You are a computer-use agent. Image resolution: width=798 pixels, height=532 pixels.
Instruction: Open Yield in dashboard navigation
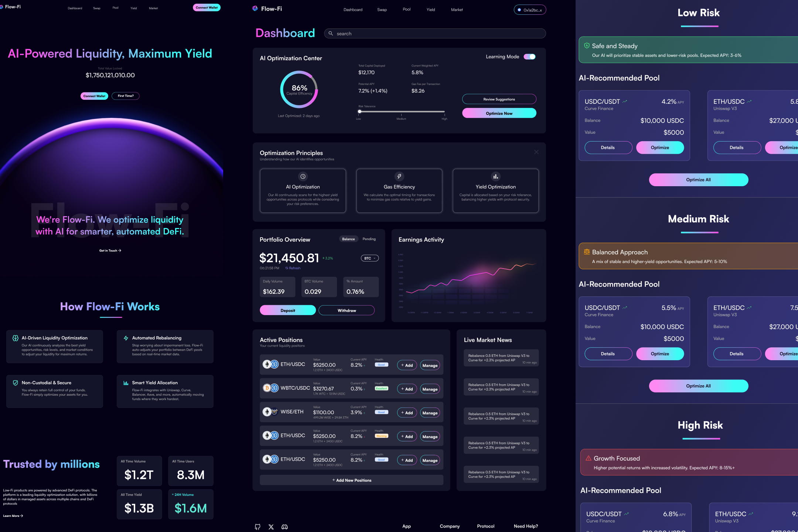431,10
